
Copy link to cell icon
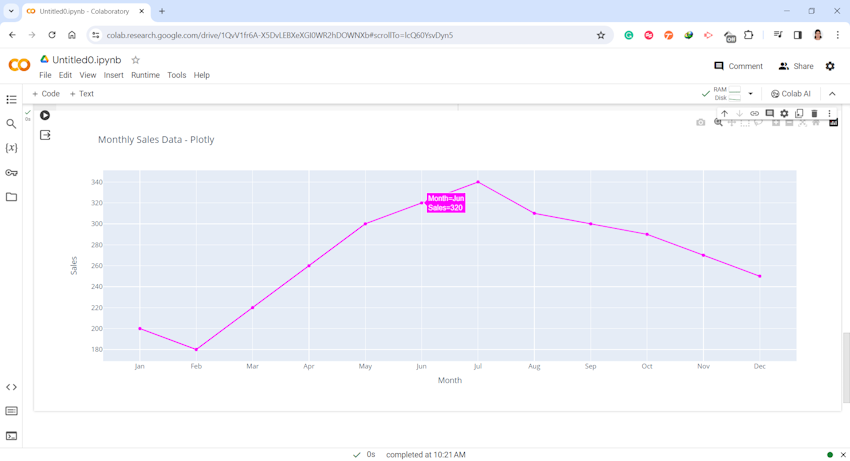pos(755,113)
